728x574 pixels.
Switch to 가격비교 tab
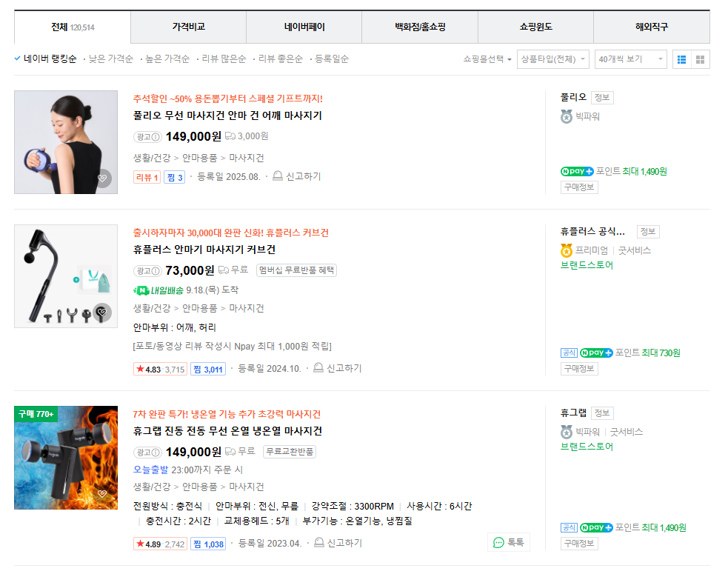pyautogui.click(x=189, y=27)
